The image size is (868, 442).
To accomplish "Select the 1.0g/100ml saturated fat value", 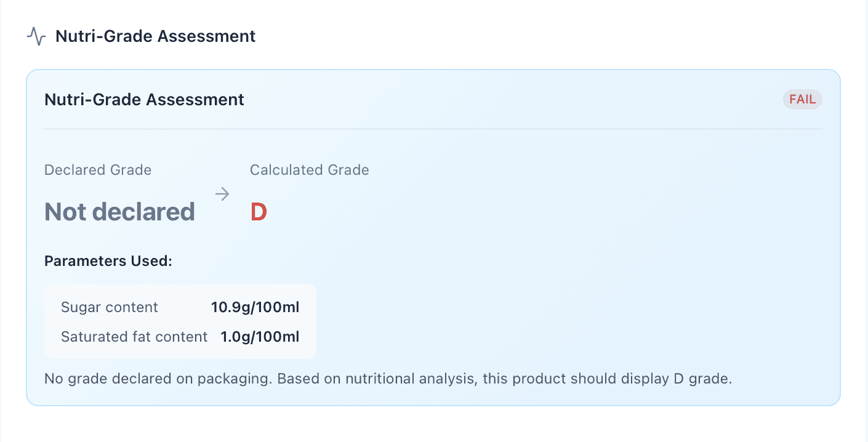I will 260,337.
